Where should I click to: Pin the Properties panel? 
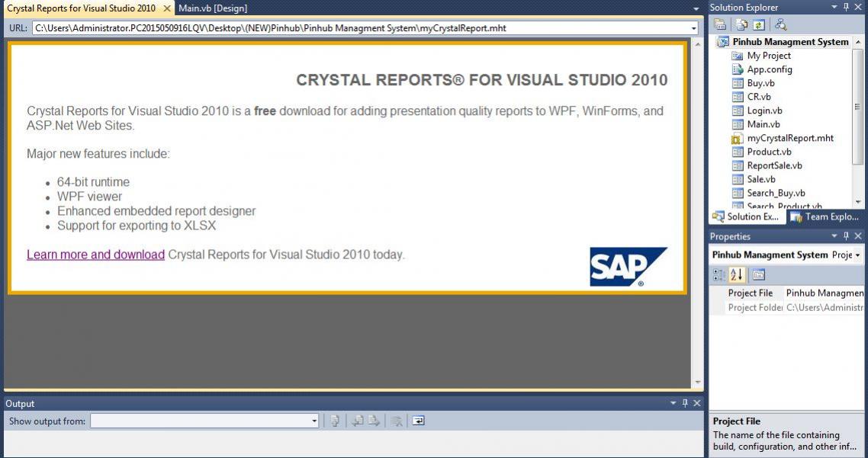pyautogui.click(x=846, y=235)
